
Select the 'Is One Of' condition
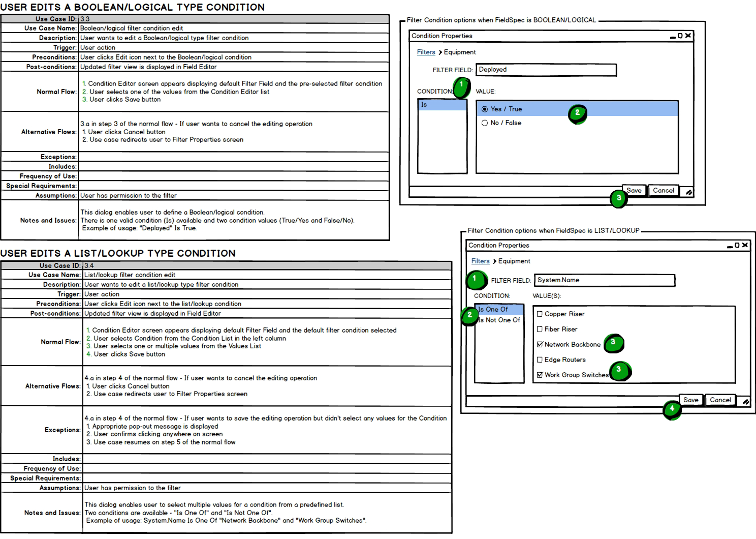[499, 309]
